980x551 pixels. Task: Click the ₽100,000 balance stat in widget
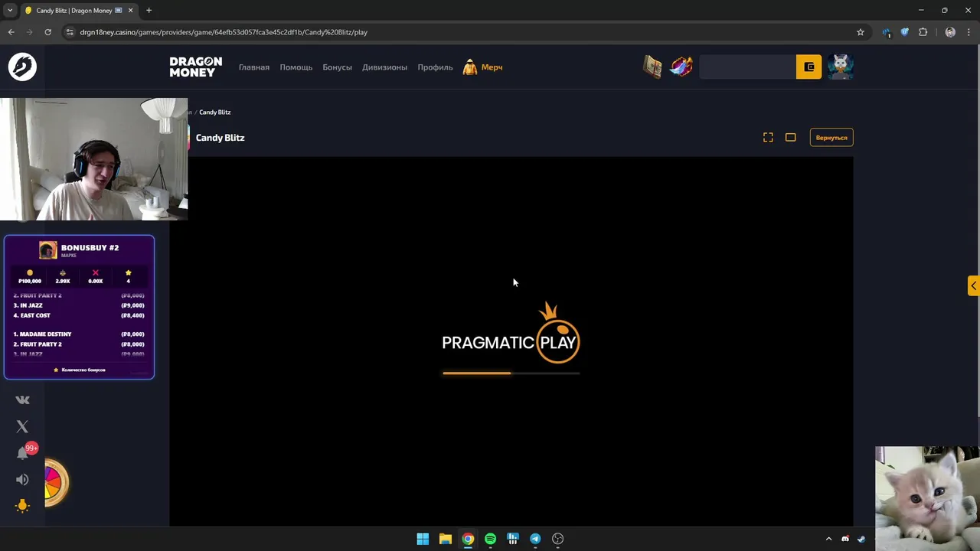tap(30, 277)
